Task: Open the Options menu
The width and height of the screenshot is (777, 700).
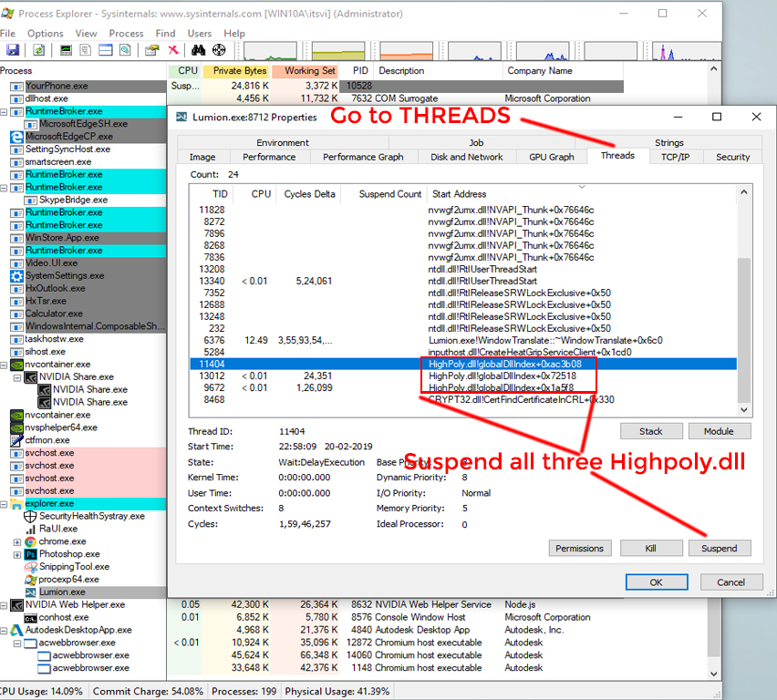Action: click(45, 33)
